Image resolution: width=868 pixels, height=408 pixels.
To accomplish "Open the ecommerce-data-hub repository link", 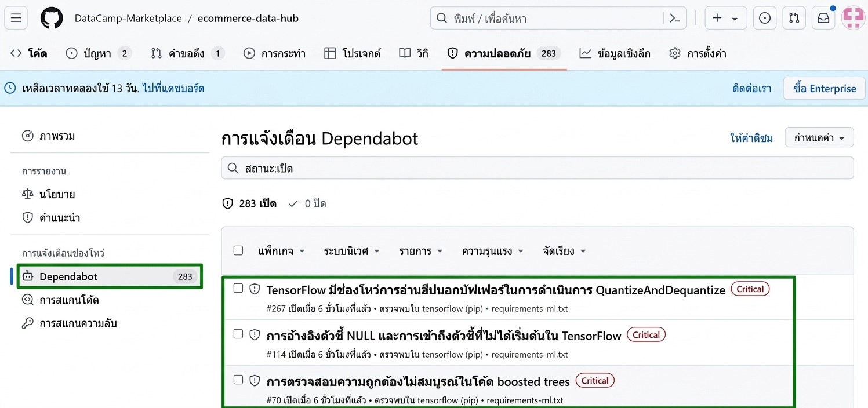I will coord(248,19).
